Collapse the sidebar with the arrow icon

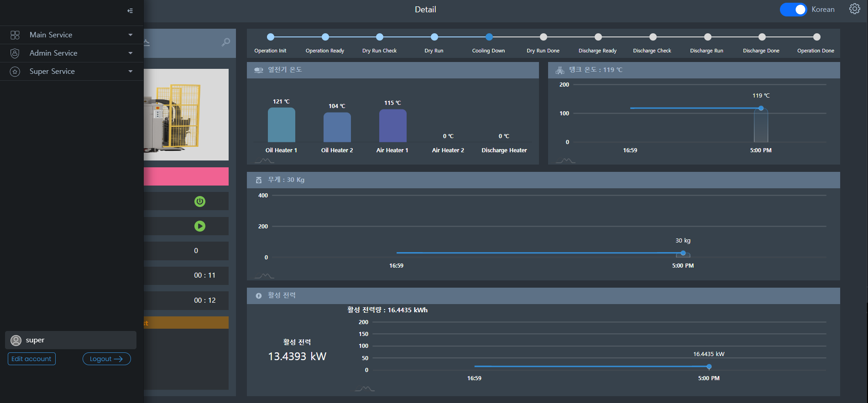[130, 10]
